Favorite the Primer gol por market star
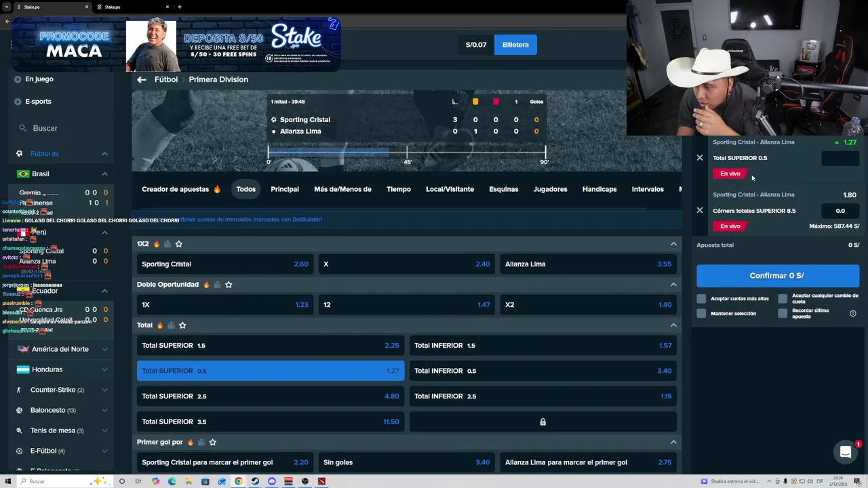Viewport: 868px width, 488px height. [x=212, y=442]
